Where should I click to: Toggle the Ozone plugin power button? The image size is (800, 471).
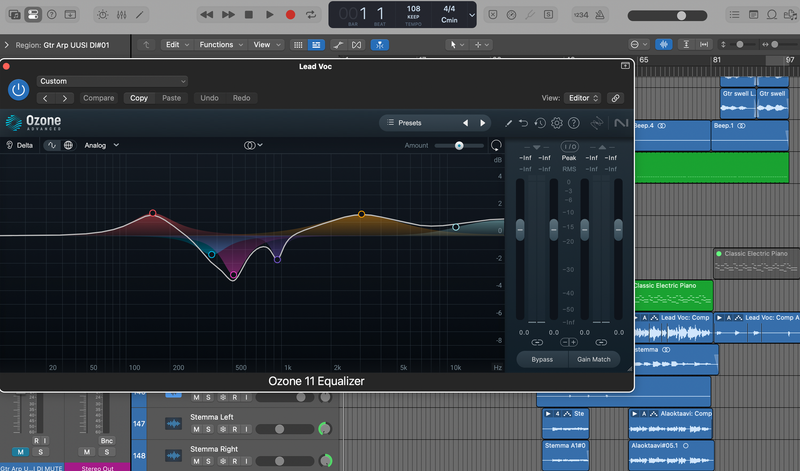coord(18,90)
